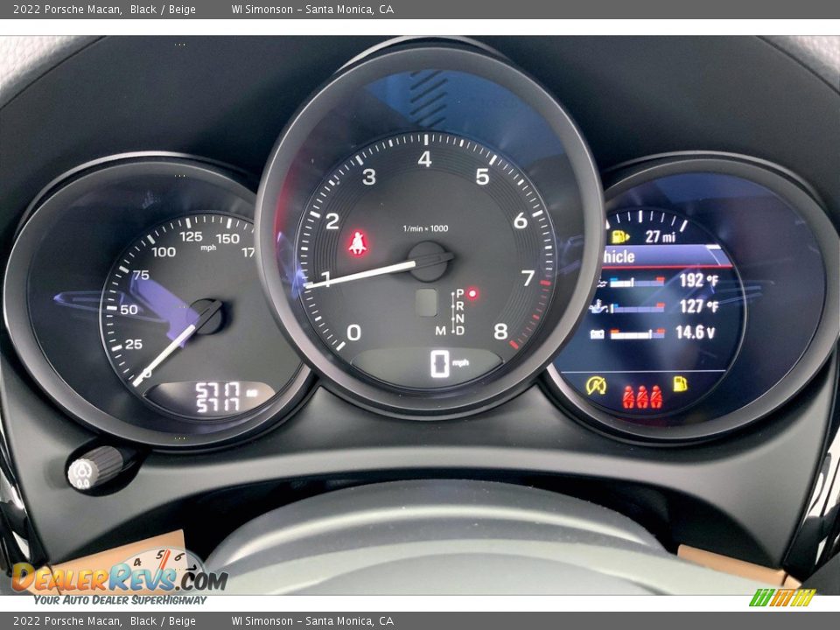Tap the blank gear display above the digital speed
This screenshot has width=840, height=630.
(426, 303)
